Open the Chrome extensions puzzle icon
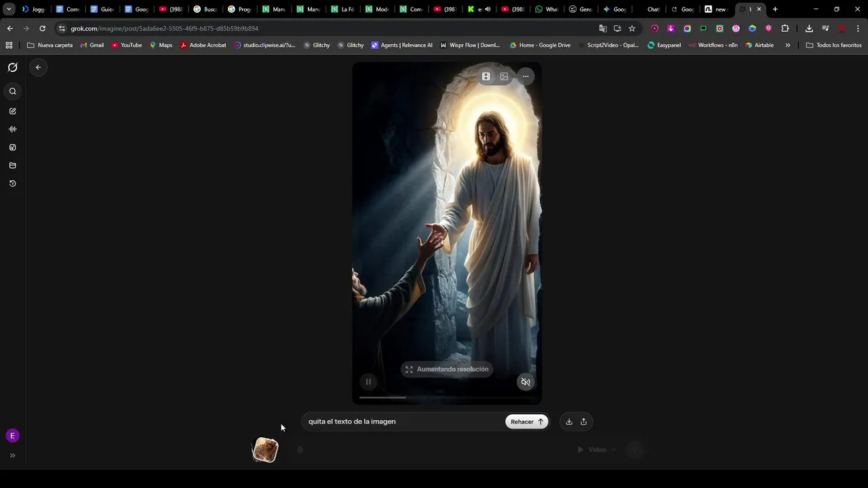 [785, 28]
